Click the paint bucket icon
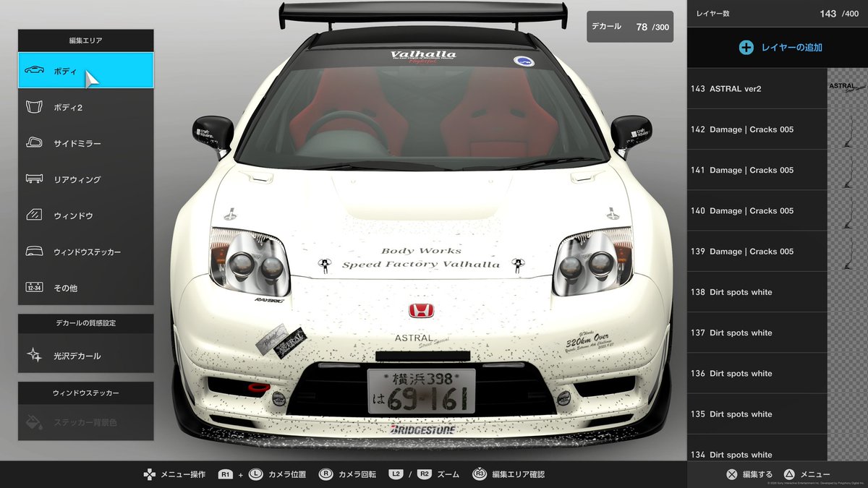Image resolution: width=868 pixels, height=488 pixels. [34, 421]
